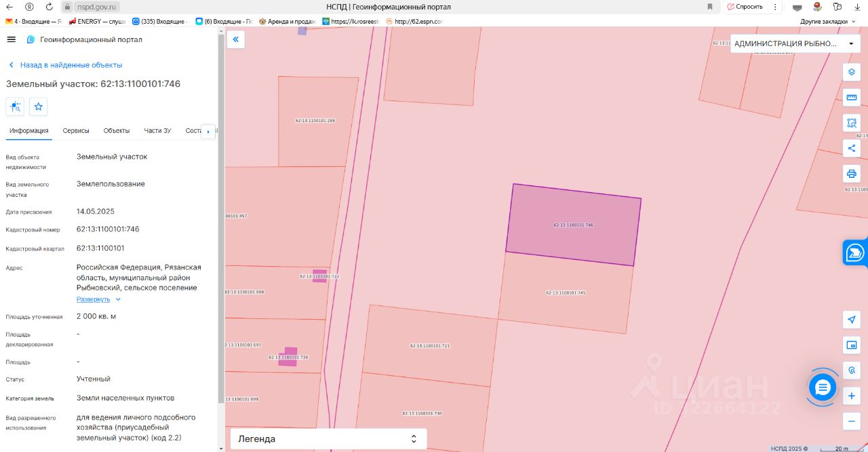Click the cadastral quarter value 62:13:1100101
Image resolution: width=868 pixels, height=452 pixels.
pos(100,248)
